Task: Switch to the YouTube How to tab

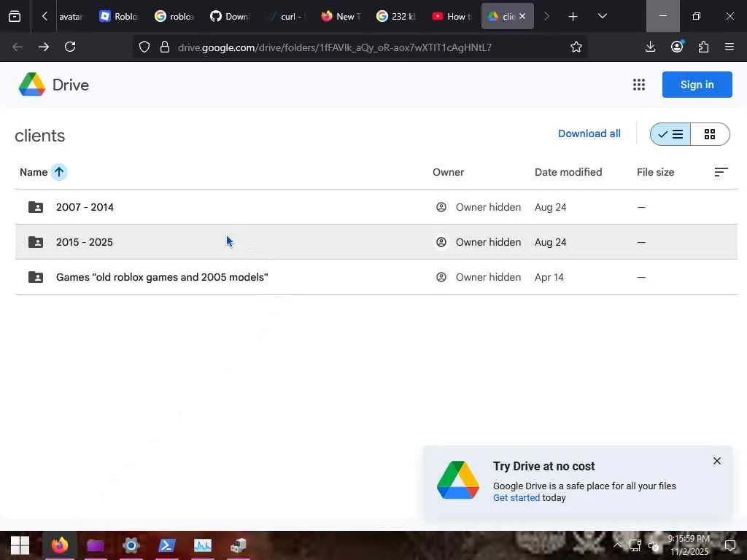Action: (451, 16)
